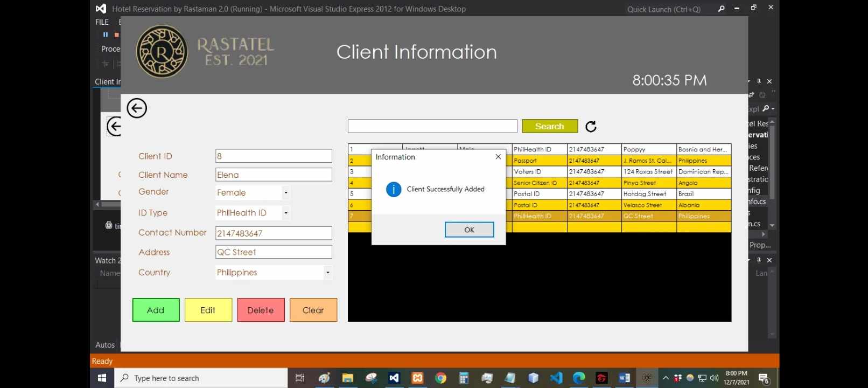Open Task View from the taskbar
Viewport: 868px width, 388px height.
click(300, 378)
